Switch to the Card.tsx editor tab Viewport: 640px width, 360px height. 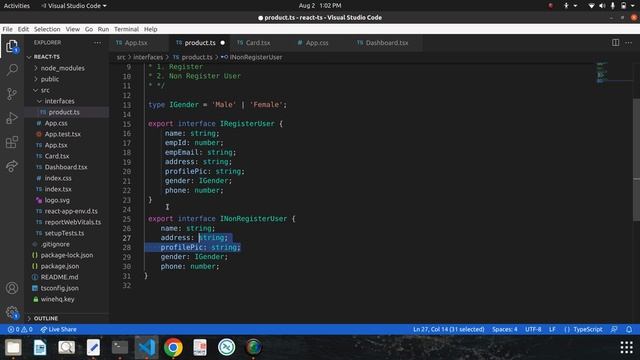pyautogui.click(x=258, y=43)
